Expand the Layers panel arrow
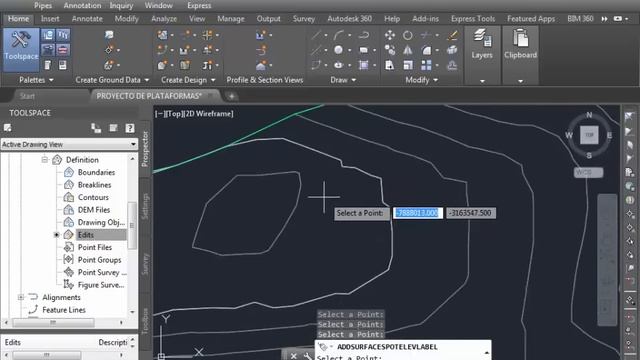 tap(482, 81)
